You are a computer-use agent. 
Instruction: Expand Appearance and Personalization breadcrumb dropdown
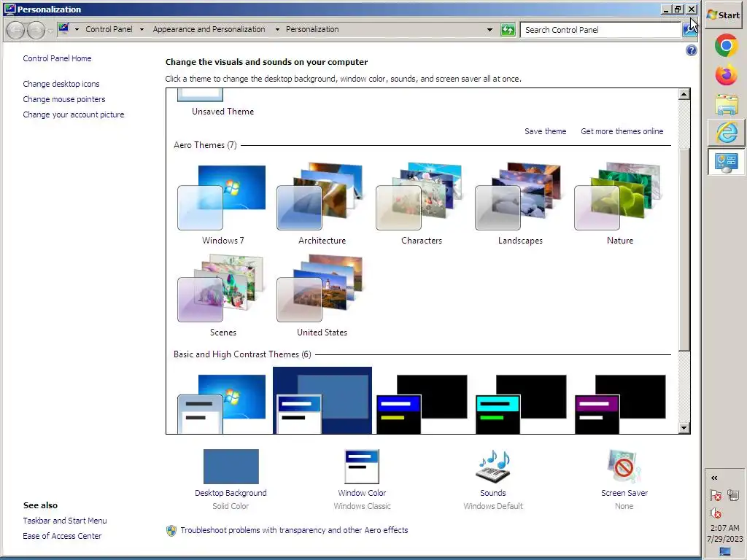pos(277,29)
